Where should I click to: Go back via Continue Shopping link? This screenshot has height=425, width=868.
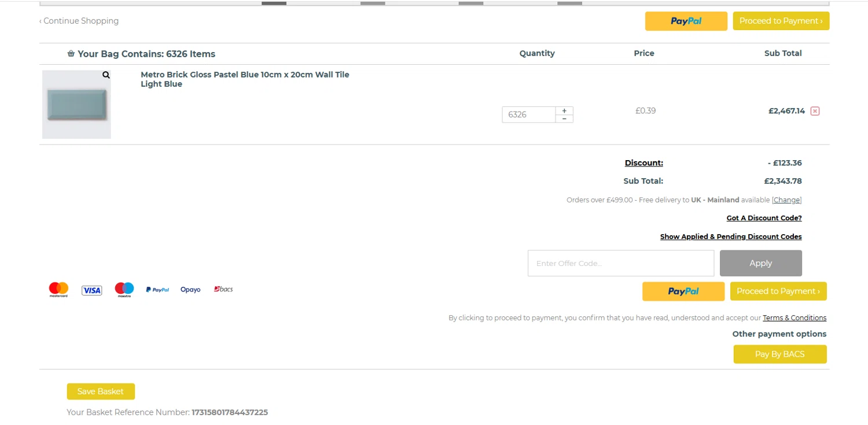click(79, 21)
